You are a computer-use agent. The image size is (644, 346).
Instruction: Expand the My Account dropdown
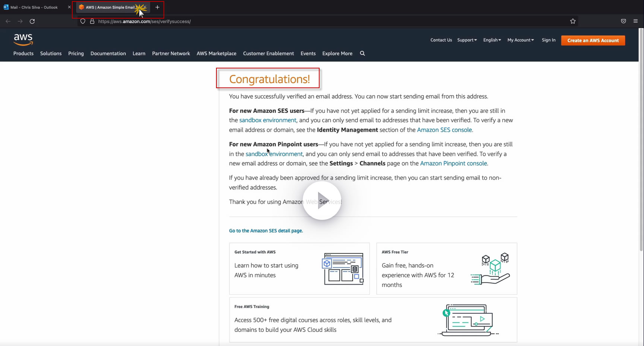521,40
